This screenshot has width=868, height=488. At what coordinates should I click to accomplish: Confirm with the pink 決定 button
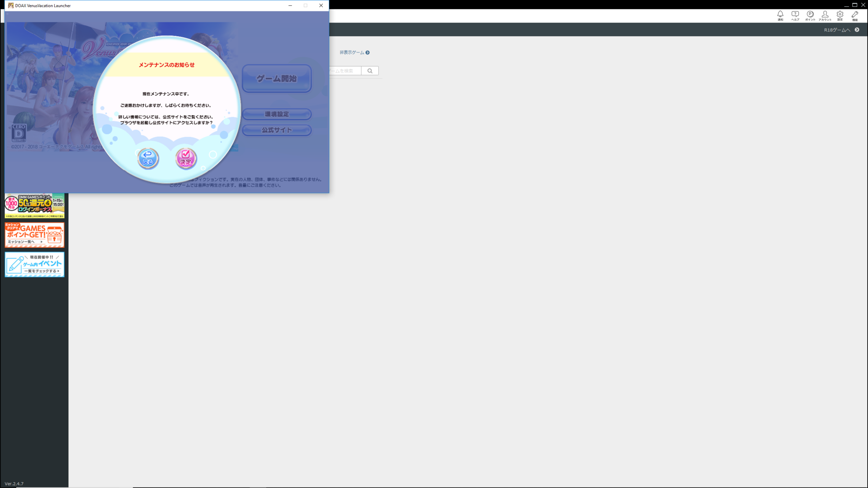186,159
